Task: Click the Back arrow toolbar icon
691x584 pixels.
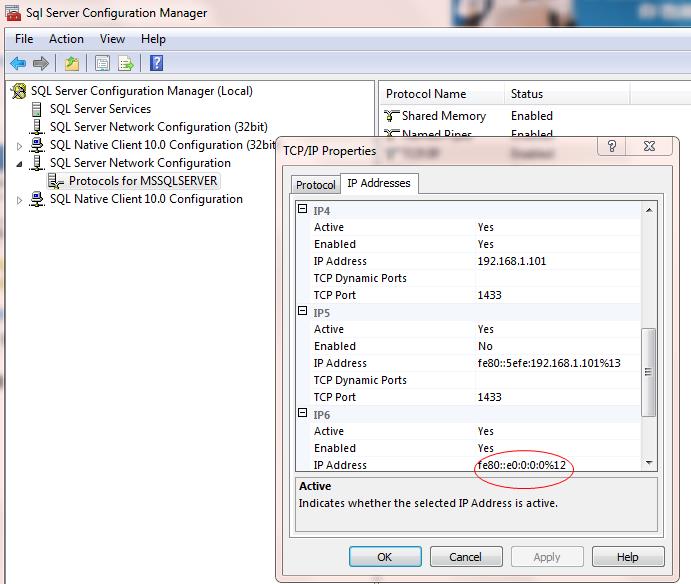Action: (18, 63)
